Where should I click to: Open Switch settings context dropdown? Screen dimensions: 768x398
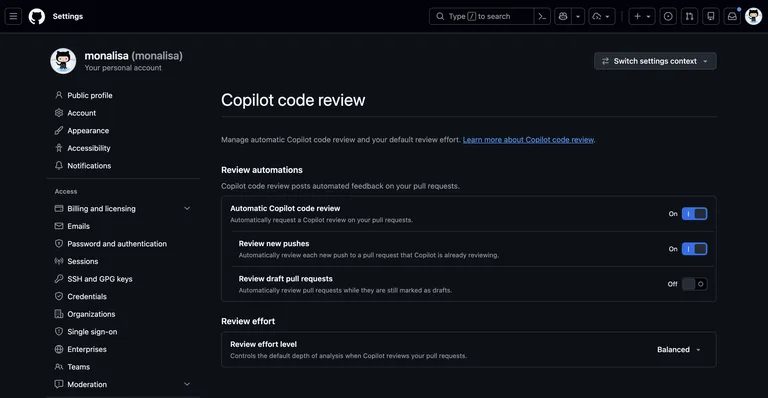coord(655,61)
